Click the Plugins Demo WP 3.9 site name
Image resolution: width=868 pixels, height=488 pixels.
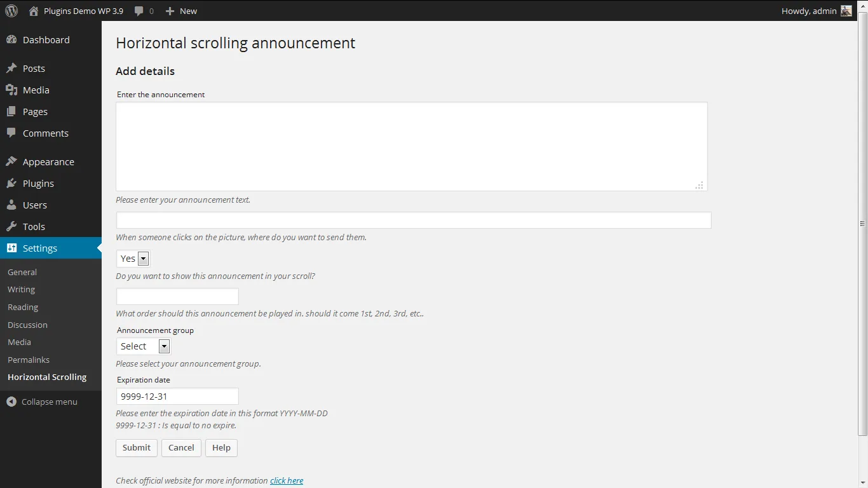click(83, 11)
